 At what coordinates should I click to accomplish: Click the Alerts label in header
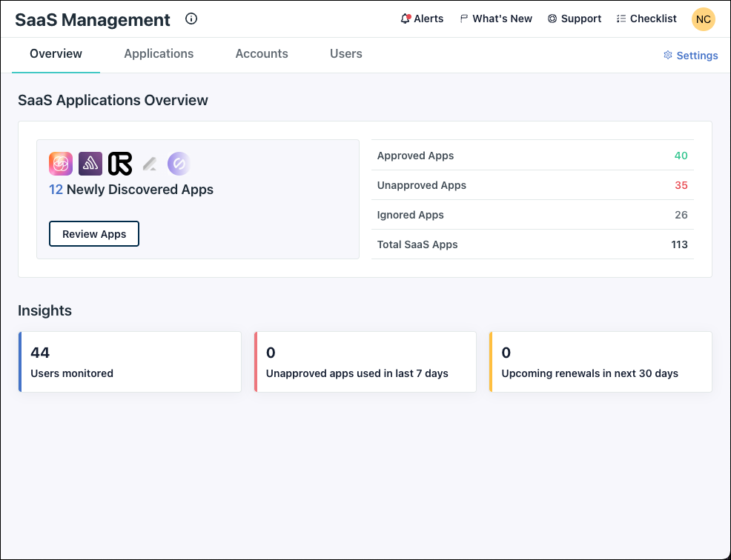(x=429, y=19)
